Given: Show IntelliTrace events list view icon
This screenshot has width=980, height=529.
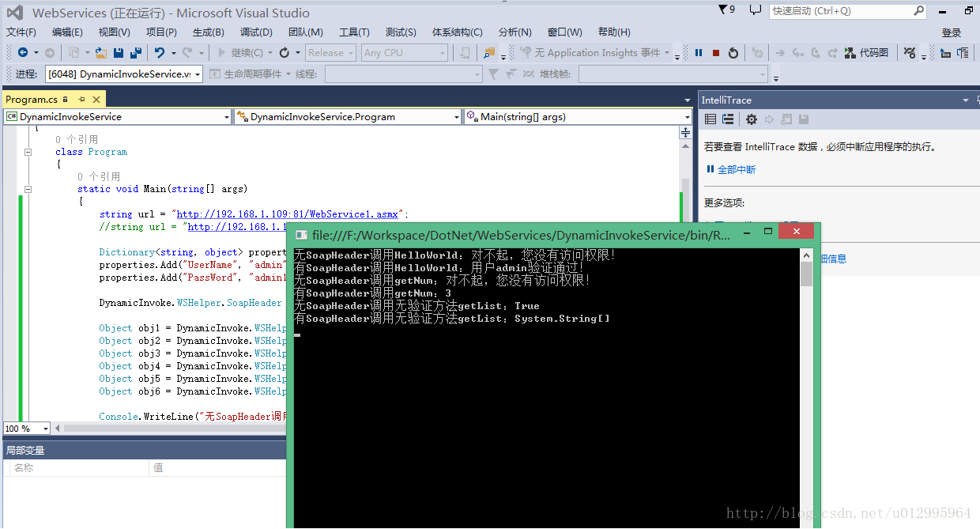Looking at the screenshot, I should (710, 119).
